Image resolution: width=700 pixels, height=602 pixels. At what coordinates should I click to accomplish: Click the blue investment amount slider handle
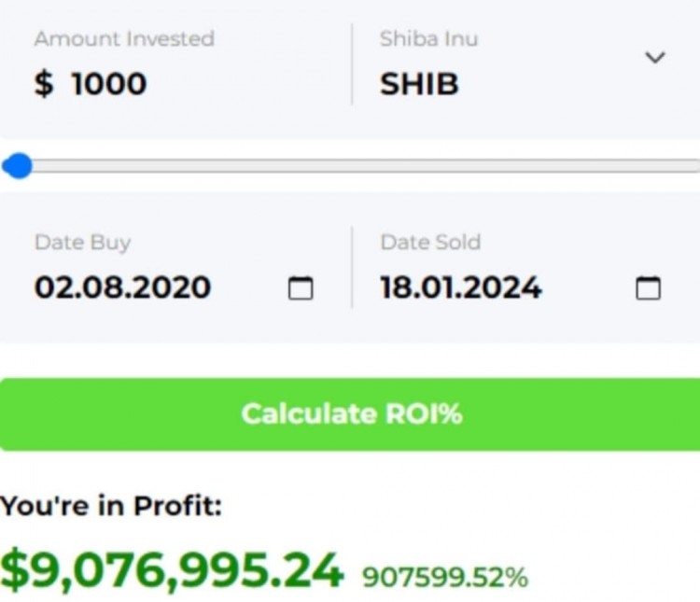(x=18, y=166)
